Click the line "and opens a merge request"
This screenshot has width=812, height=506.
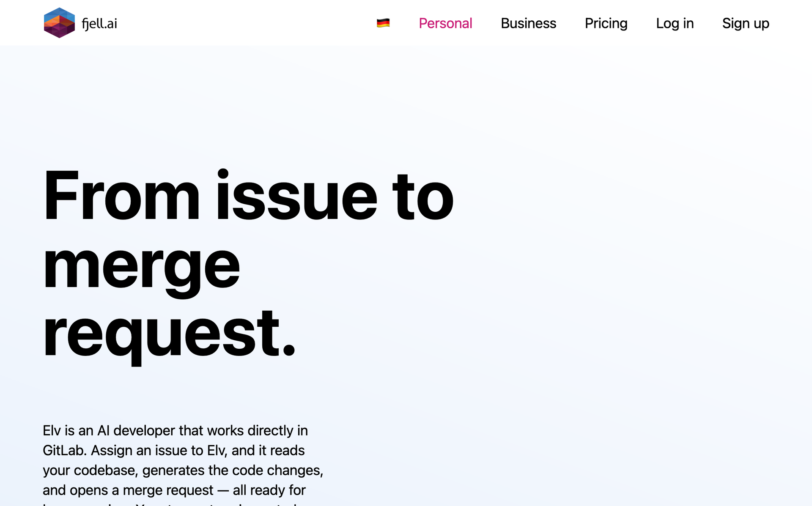pyautogui.click(x=174, y=490)
